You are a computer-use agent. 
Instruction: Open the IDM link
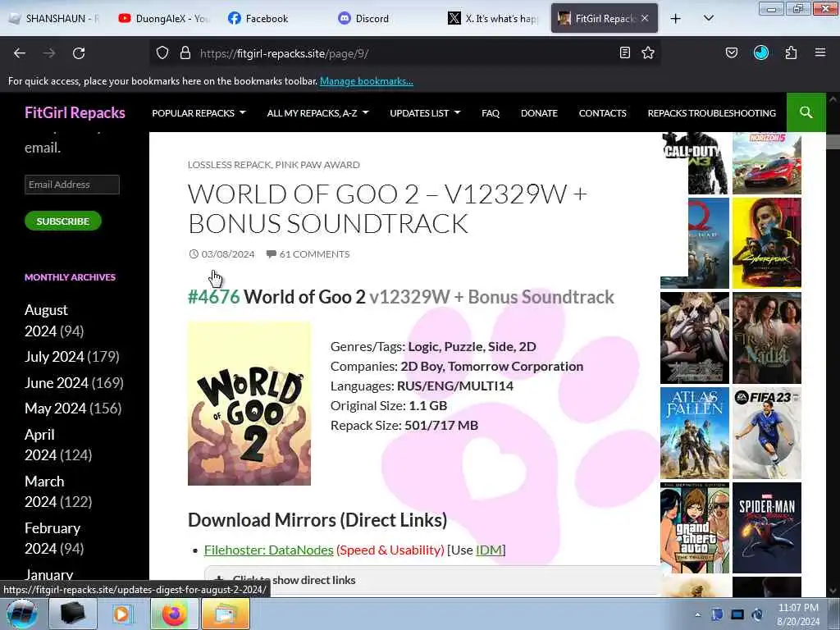pos(489,550)
